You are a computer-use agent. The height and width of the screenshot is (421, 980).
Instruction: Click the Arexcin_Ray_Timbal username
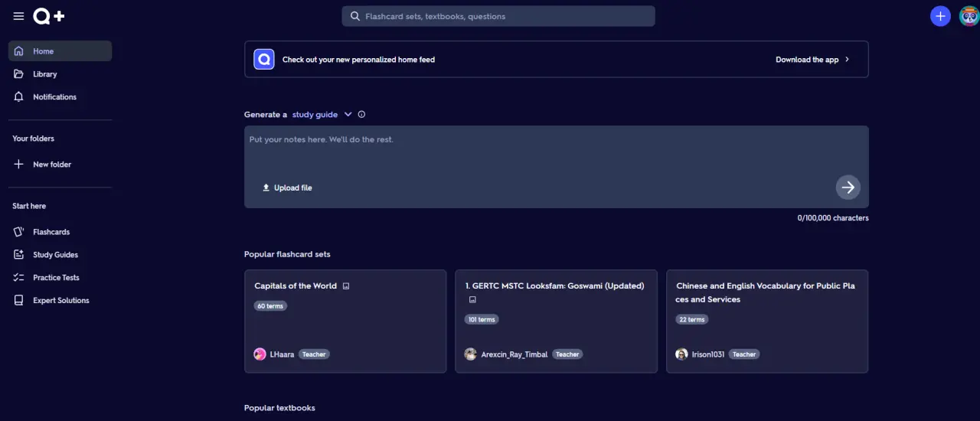(x=514, y=354)
